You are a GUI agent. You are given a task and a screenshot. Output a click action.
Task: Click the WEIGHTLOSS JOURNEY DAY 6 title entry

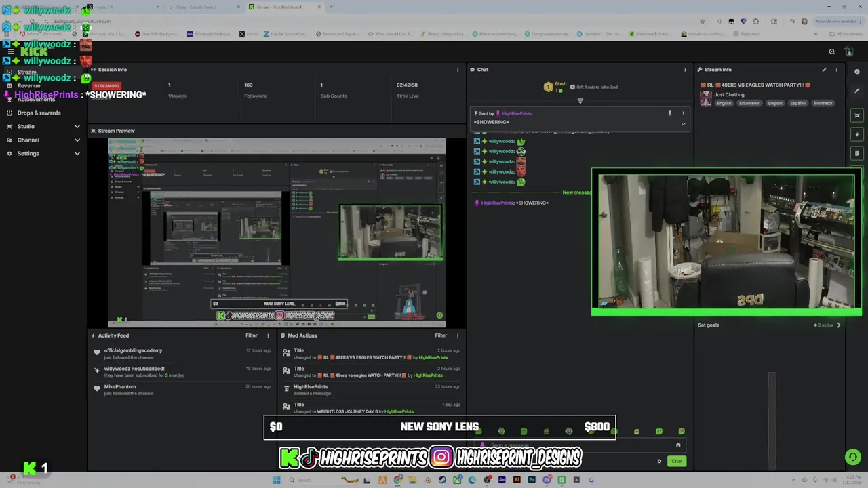click(x=372, y=408)
